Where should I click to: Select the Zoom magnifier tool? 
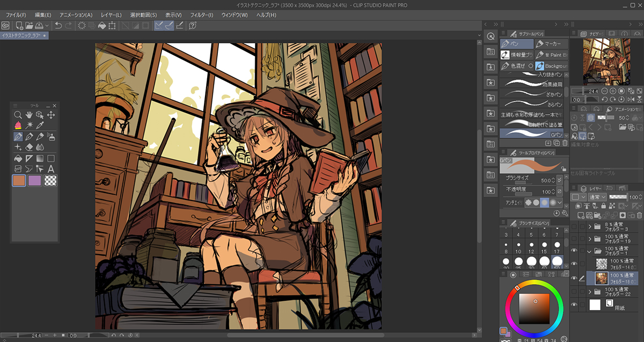click(x=18, y=115)
